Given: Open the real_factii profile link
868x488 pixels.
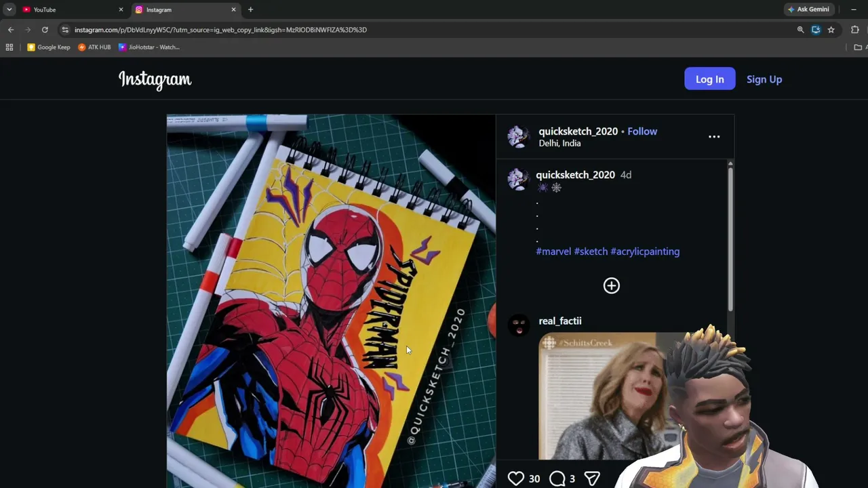Looking at the screenshot, I should (x=560, y=321).
